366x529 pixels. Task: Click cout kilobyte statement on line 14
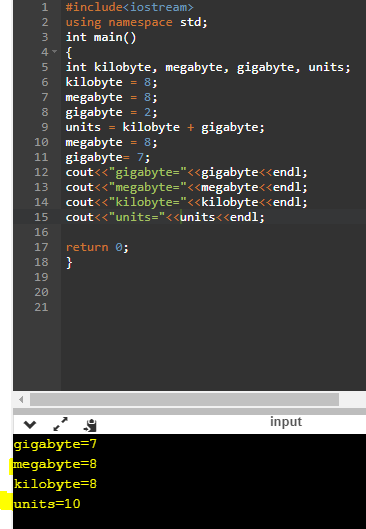(187, 202)
